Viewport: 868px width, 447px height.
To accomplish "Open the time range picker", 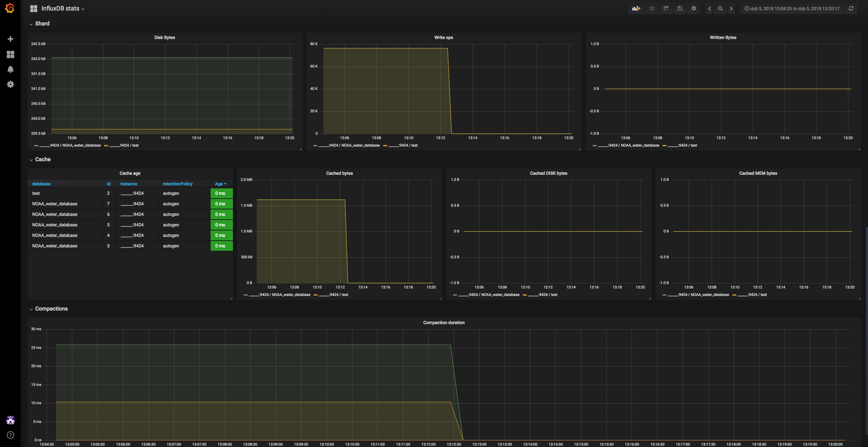I will [x=792, y=8].
